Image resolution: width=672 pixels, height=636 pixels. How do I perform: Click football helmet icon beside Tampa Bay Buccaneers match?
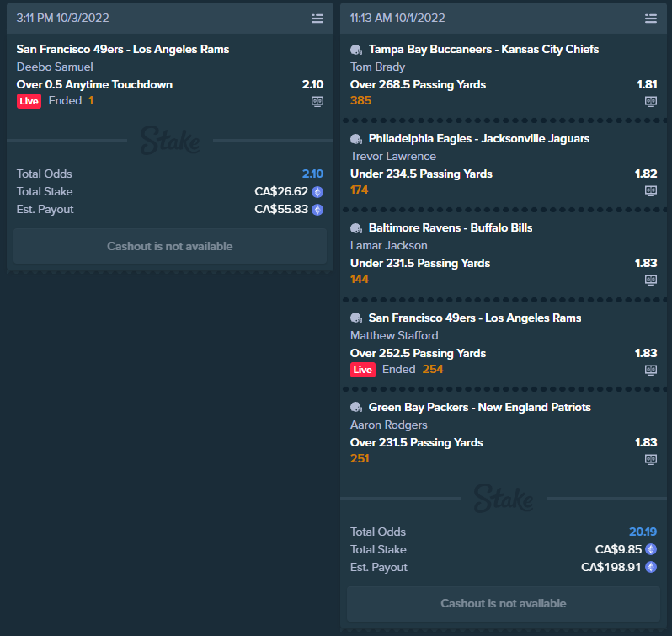(356, 50)
